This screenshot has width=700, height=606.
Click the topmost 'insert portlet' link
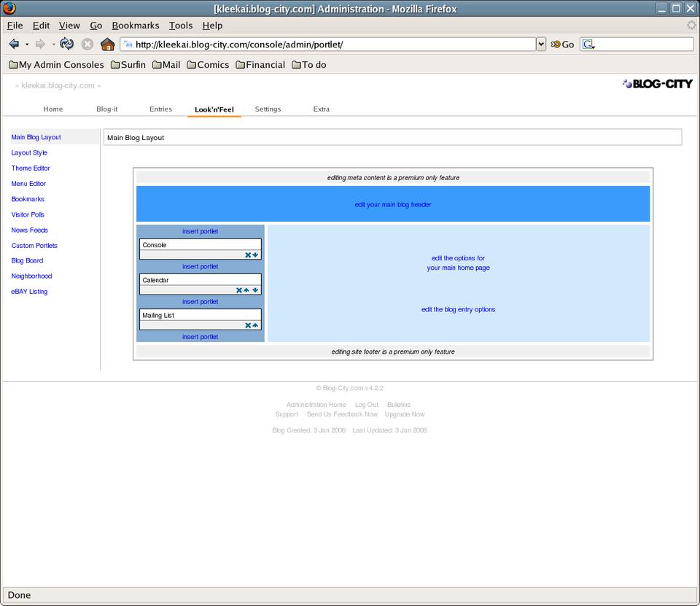[200, 232]
